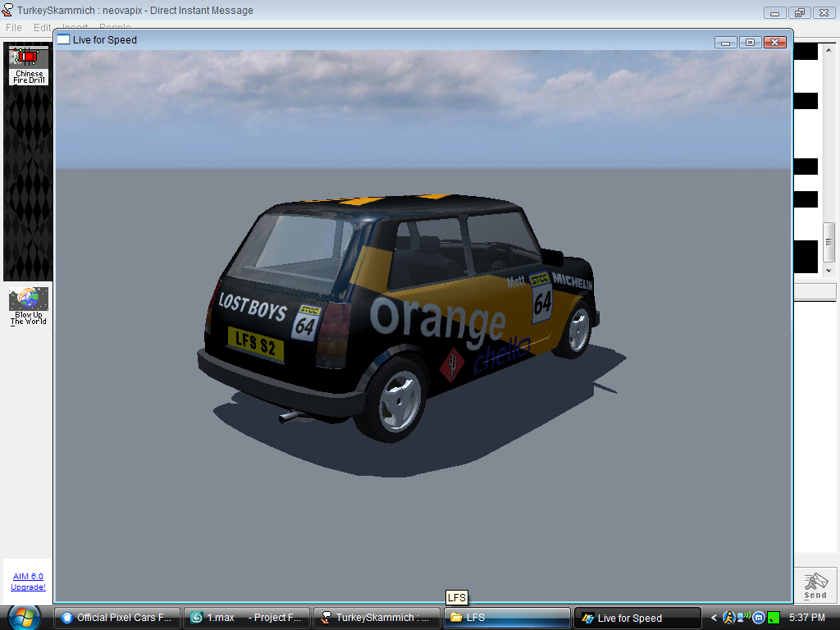Restore the AIM Direct Instant Message window
This screenshot has height=630, width=840.
pyautogui.click(x=799, y=13)
